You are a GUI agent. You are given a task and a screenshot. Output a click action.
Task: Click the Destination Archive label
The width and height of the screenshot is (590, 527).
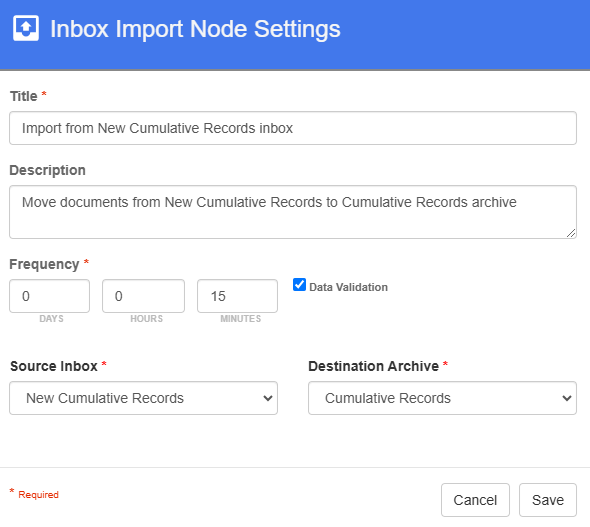374,366
